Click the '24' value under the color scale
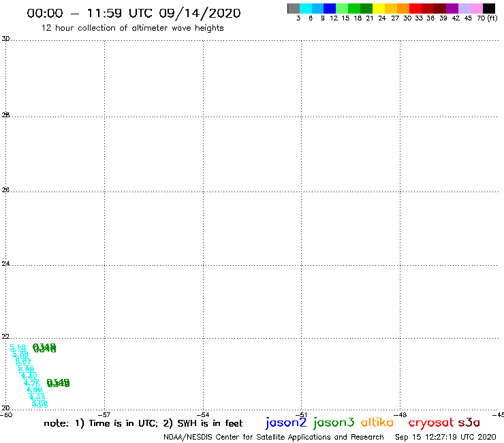 [382, 18]
